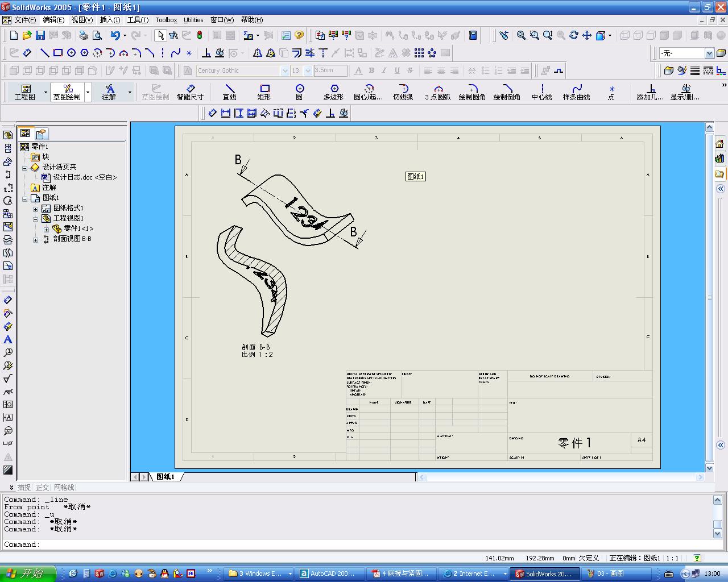Undo the last action

coord(115,35)
